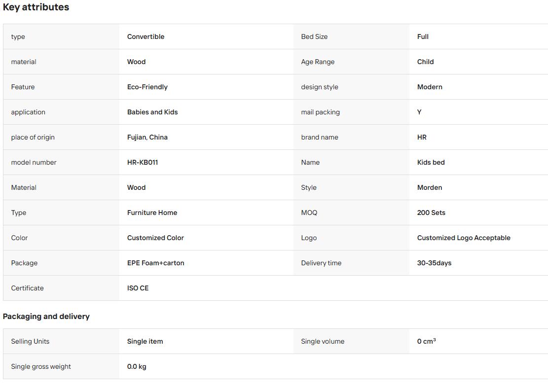Select the Babies and Kids application value

tap(152, 112)
